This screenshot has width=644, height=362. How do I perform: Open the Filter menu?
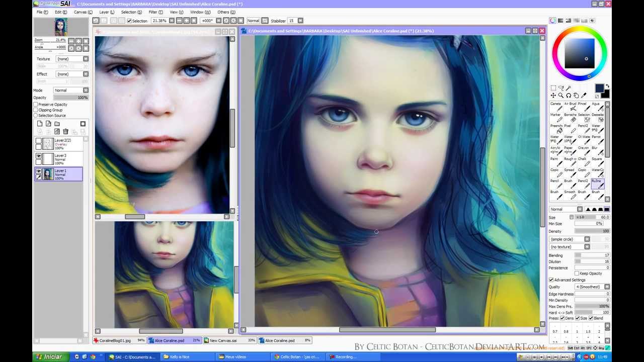pyautogui.click(x=155, y=12)
